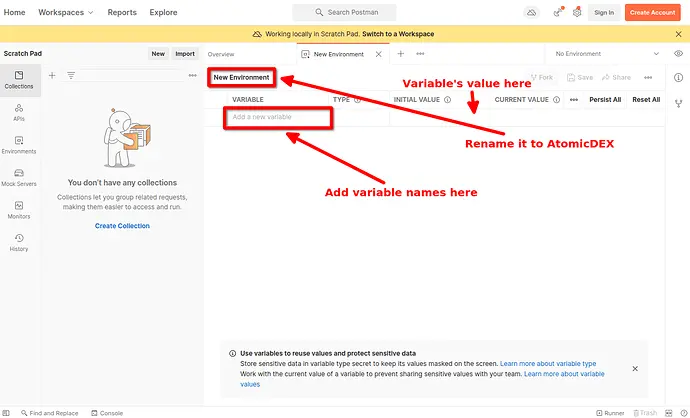Show the Monitors panel
The height and width of the screenshot is (418, 690).
18,210
